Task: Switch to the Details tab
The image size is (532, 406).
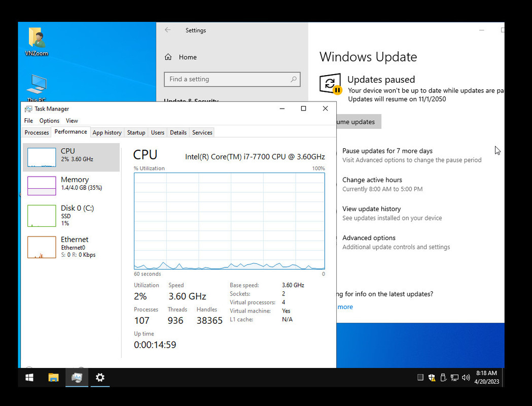Action: pos(178,132)
